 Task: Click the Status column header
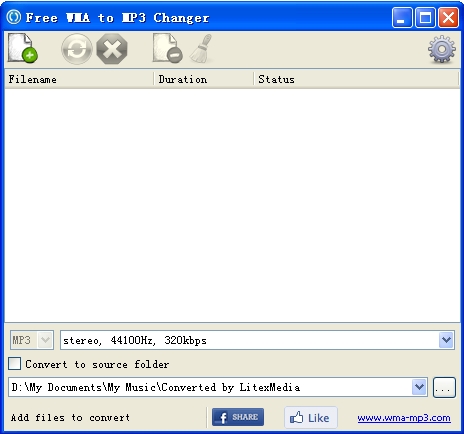click(x=356, y=79)
